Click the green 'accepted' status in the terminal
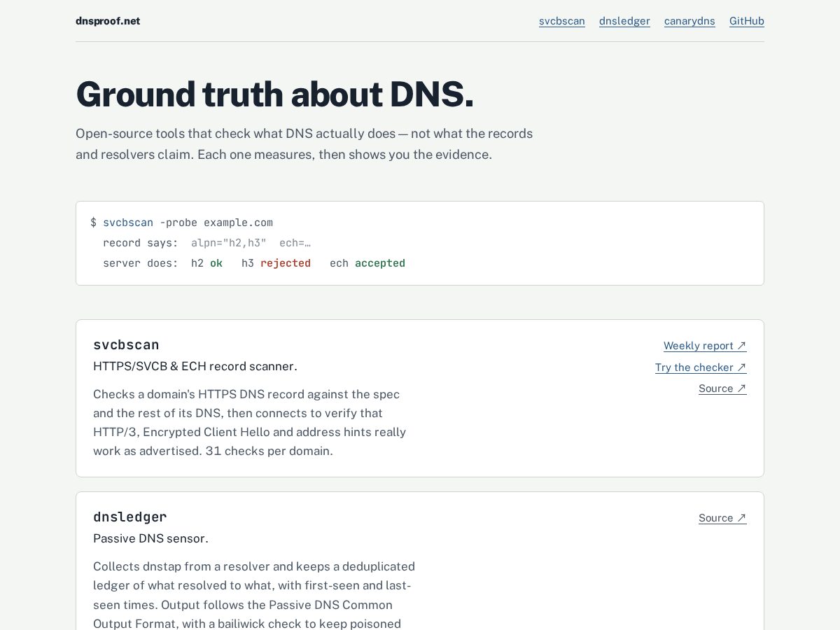This screenshot has width=840, height=630. coord(380,263)
